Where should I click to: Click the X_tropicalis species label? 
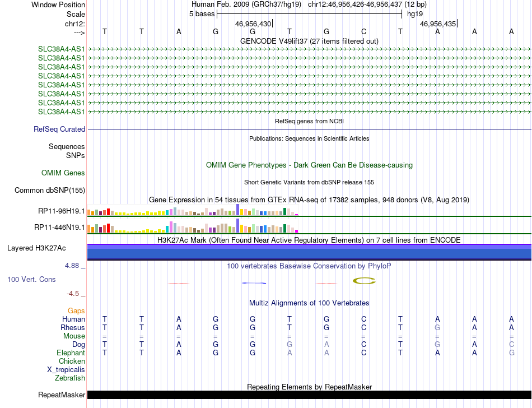click(66, 370)
